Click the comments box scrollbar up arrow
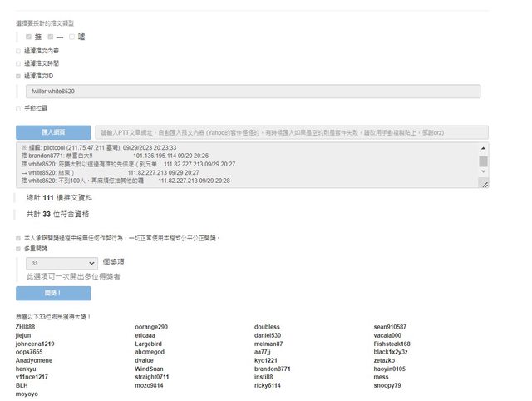Screen dimensions: 532x401 [x=483, y=148]
